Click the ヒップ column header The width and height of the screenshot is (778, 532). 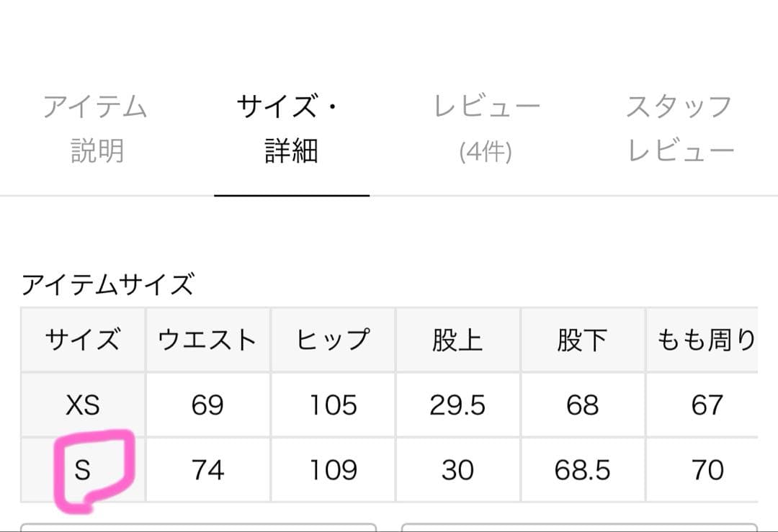pyautogui.click(x=333, y=340)
